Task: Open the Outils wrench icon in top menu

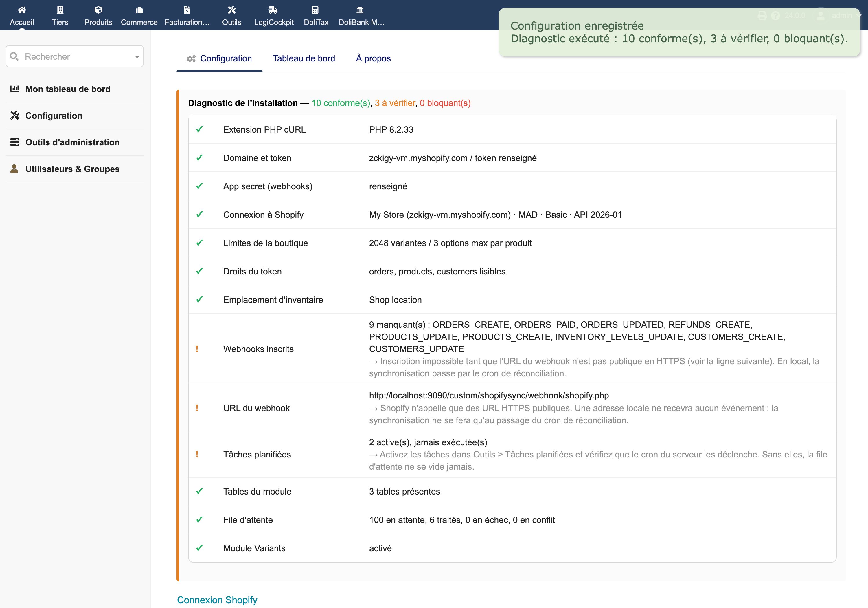Action: click(x=232, y=10)
